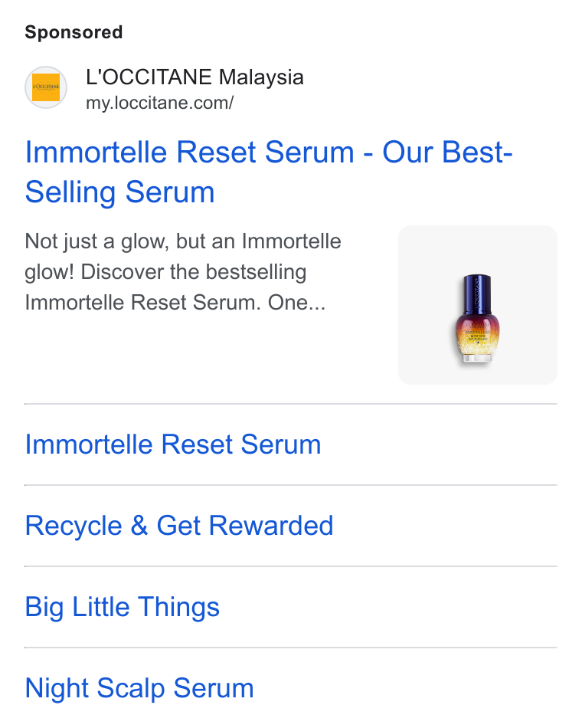
Task: Visit the Night Scalp Serum sitelink
Action: click(x=139, y=688)
